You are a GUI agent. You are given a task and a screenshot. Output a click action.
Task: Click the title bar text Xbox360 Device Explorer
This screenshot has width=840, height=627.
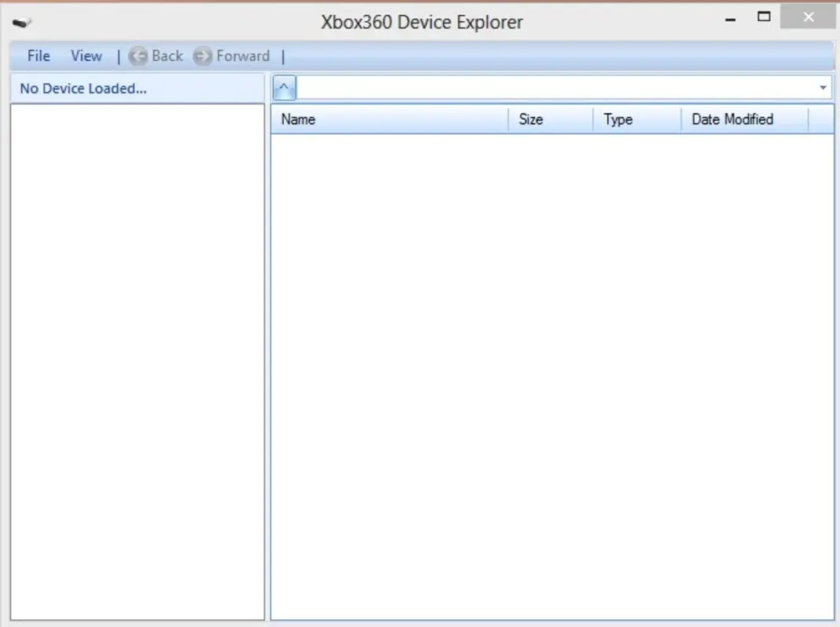[x=422, y=22]
